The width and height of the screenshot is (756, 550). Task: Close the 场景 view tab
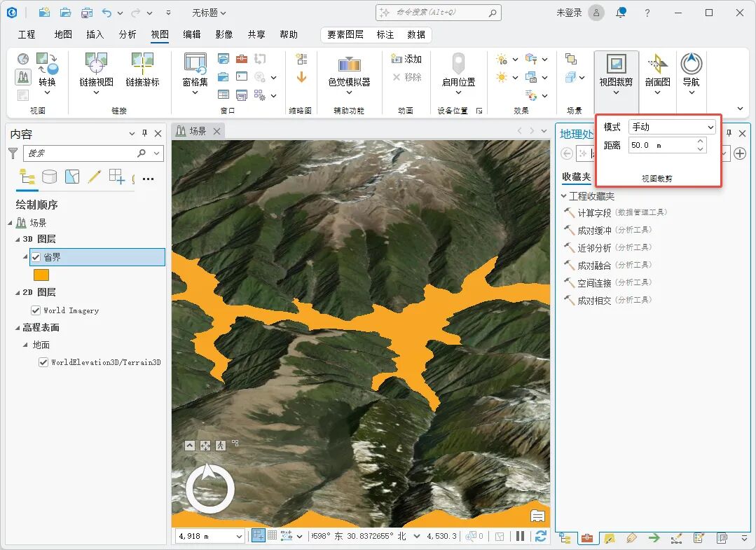point(217,131)
